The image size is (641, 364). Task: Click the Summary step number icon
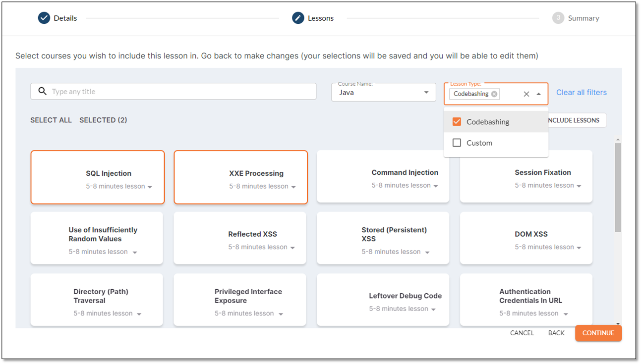click(558, 18)
